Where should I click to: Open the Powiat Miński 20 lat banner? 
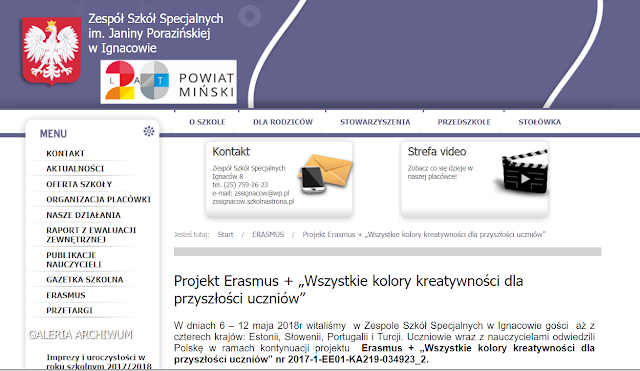pos(169,82)
